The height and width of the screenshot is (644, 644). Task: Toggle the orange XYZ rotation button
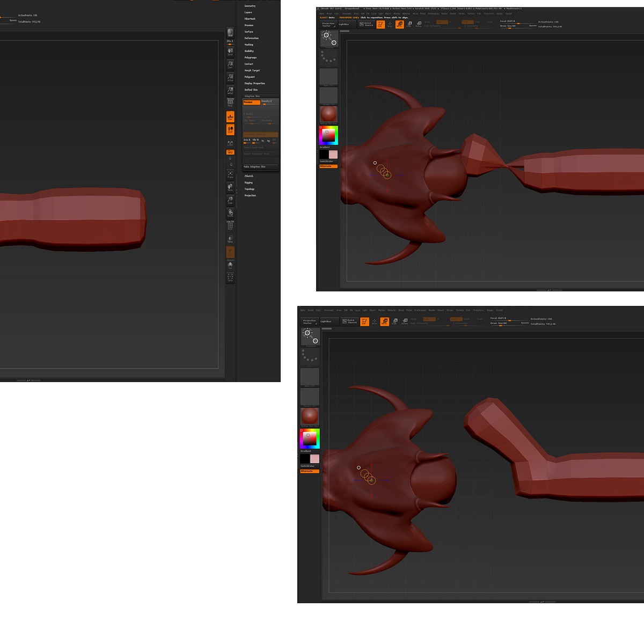(230, 152)
